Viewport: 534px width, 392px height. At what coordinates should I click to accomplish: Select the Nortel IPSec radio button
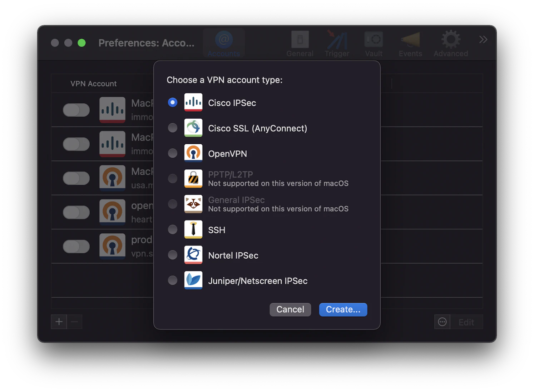point(173,255)
